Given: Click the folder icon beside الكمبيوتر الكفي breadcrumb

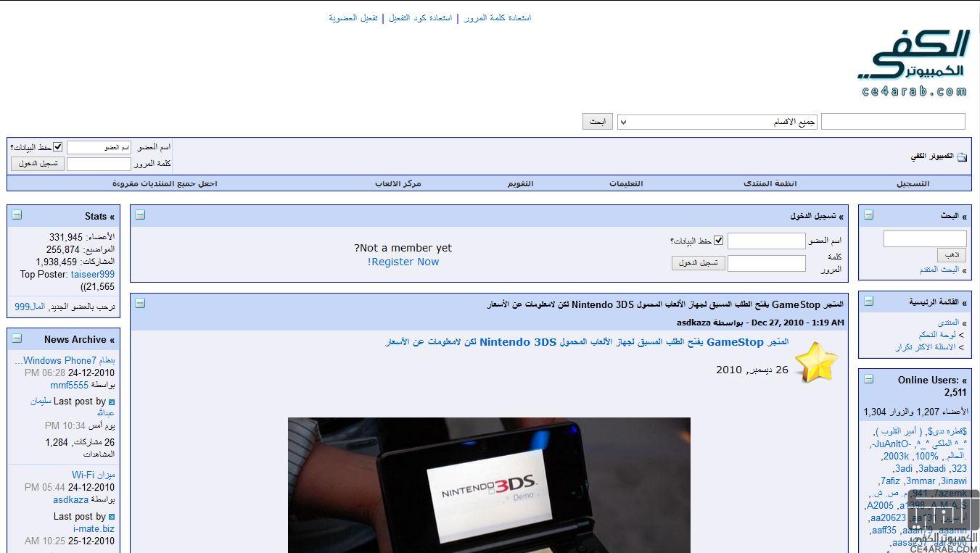Looking at the screenshot, I should tap(962, 157).
